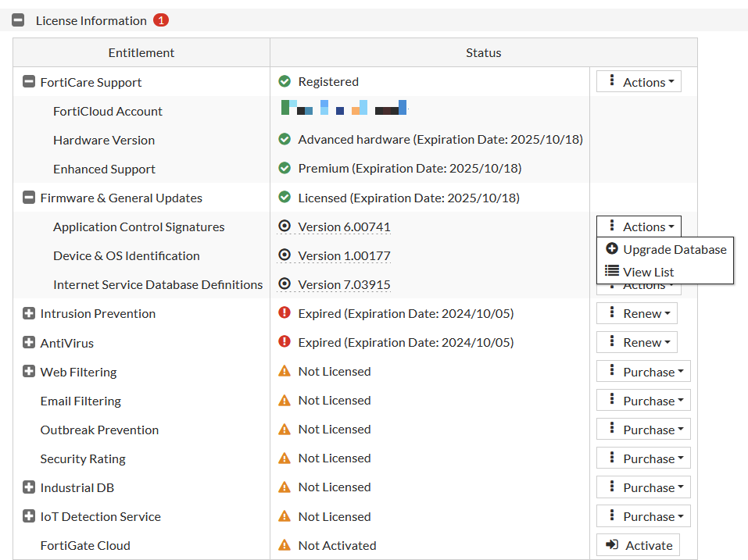Click warning icon for Security Rating status
Viewport: 748px width, 560px height.
[x=285, y=458]
